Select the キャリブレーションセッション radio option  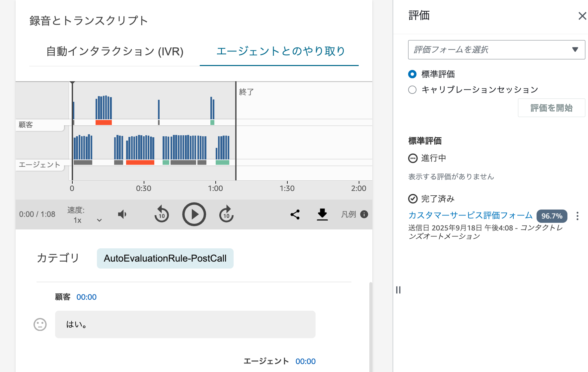pyautogui.click(x=412, y=90)
